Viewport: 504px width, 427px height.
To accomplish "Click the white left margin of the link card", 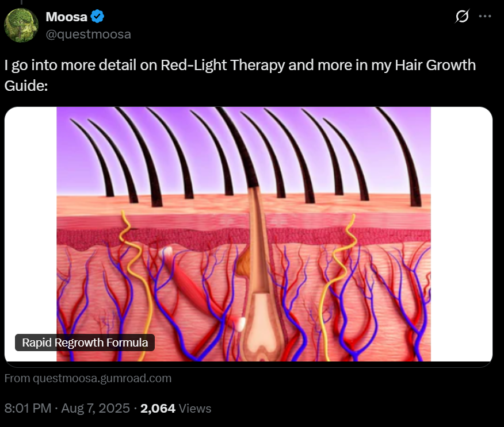I will click(31, 218).
